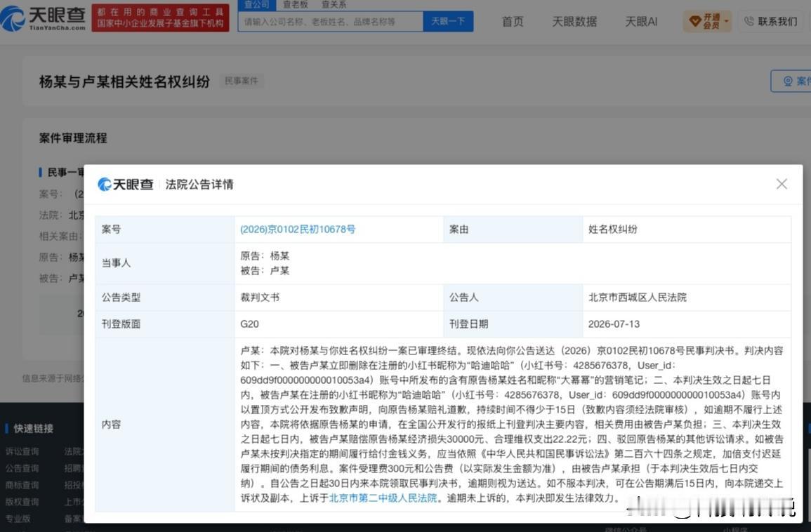Click the 法院公告详情 dialog title

click(x=199, y=184)
